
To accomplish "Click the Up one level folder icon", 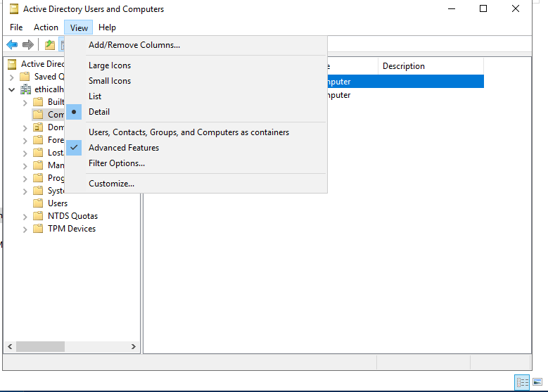I will coord(50,45).
